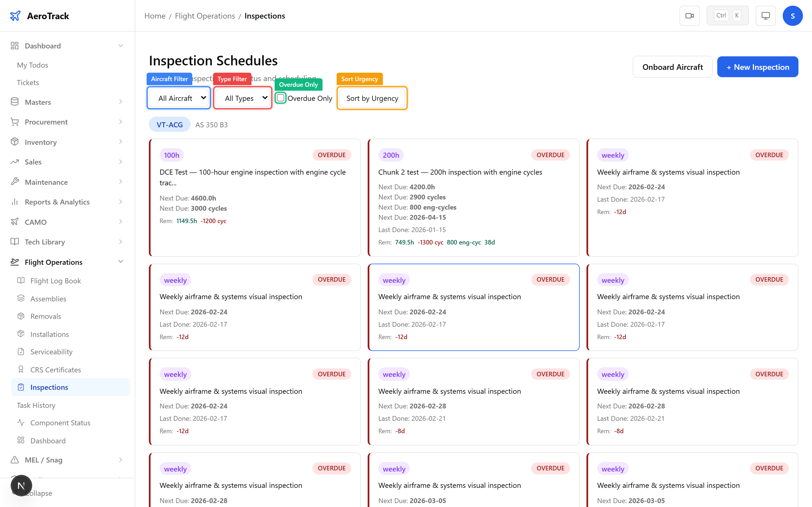This screenshot has width=812, height=507.
Task: Click the + New Inspection button
Action: (x=758, y=67)
